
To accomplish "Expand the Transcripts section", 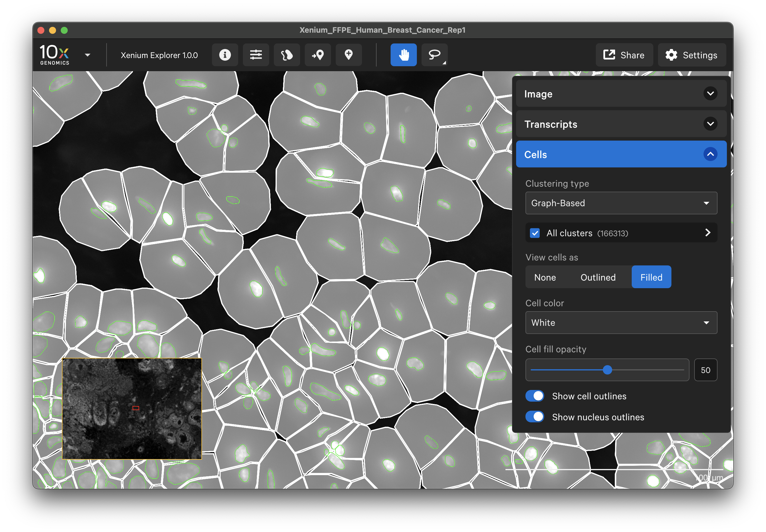I will [621, 124].
